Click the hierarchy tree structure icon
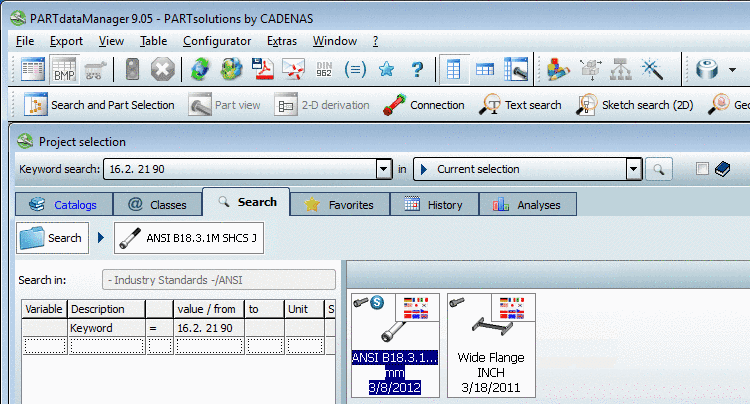The height and width of the screenshot is (404, 750). point(620,70)
